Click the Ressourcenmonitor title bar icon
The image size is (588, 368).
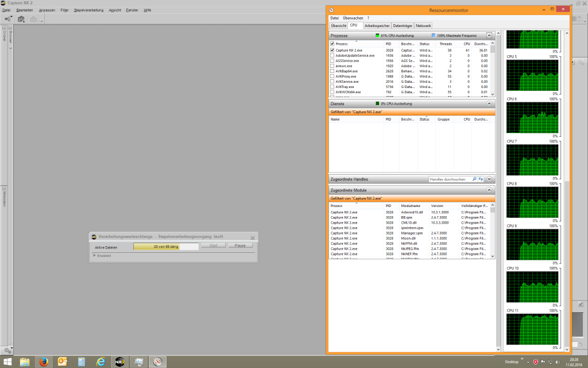pyautogui.click(x=331, y=10)
